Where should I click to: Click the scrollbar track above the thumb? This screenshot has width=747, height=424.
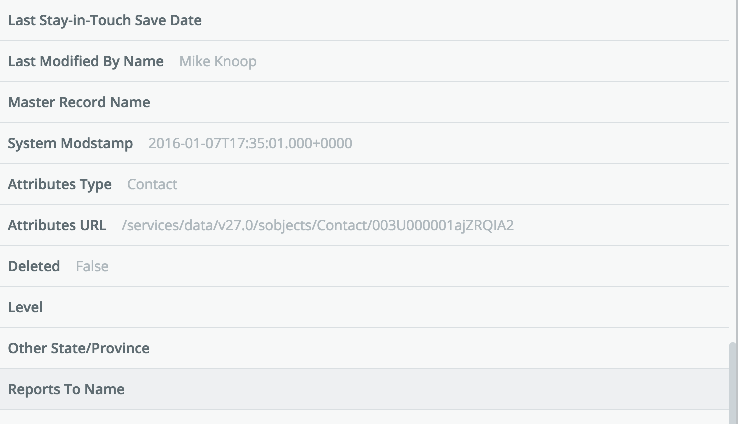(733, 171)
